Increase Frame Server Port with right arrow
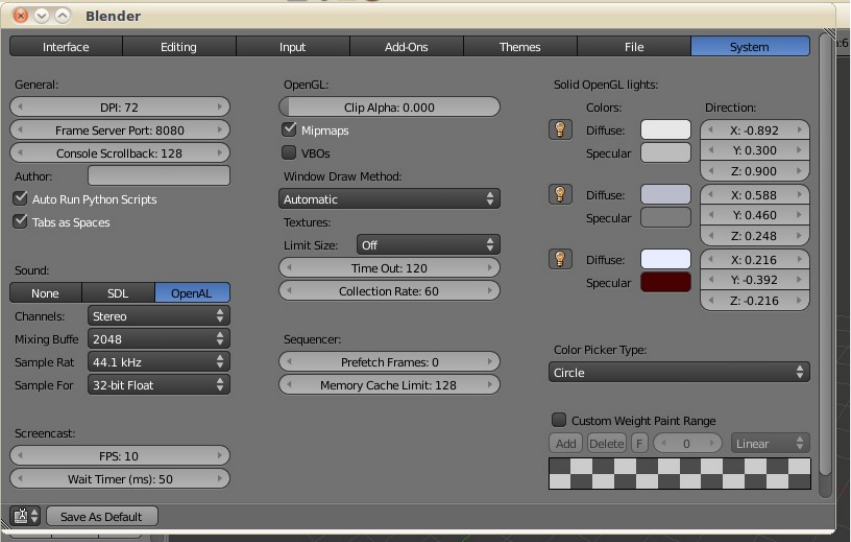Viewport: 851px width, 542px height. pos(219,130)
